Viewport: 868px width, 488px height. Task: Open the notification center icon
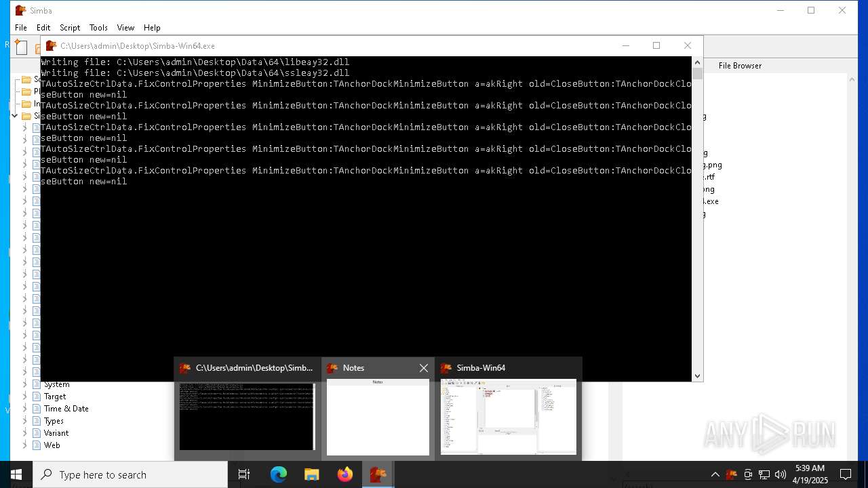point(846,474)
